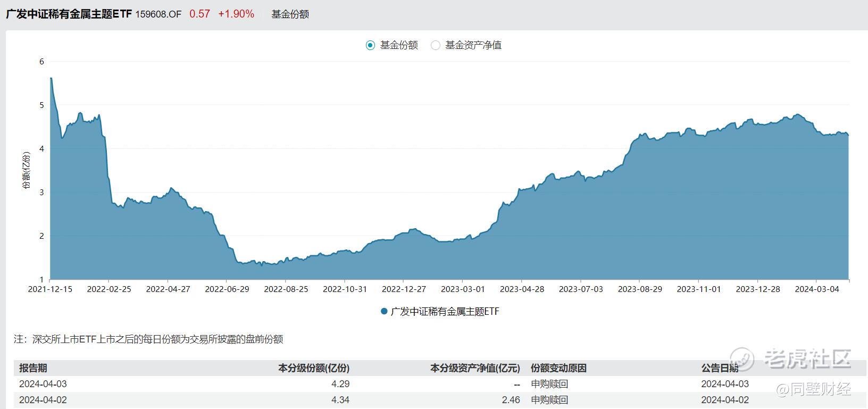Click the y-axis value 4
The width and height of the screenshot is (868, 409).
(42, 149)
